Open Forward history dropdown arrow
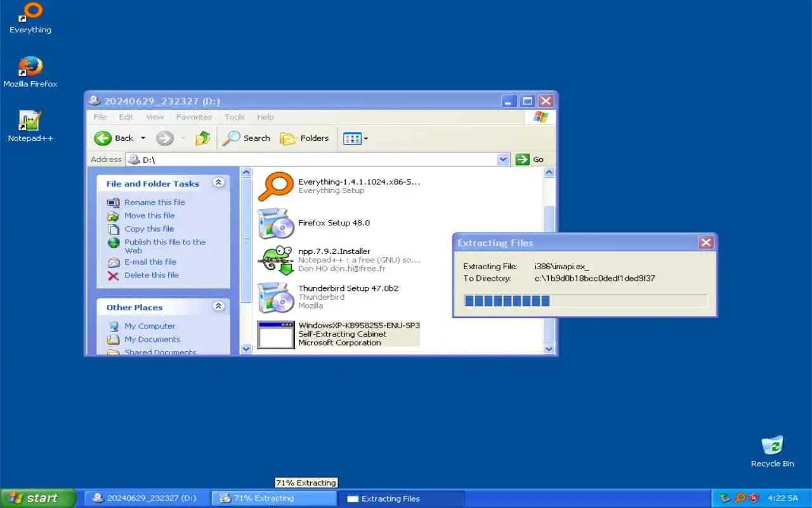Image resolution: width=812 pixels, height=508 pixels. [183, 138]
